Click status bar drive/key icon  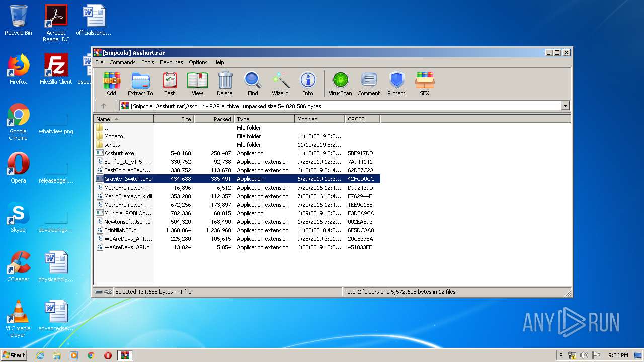coord(104,292)
